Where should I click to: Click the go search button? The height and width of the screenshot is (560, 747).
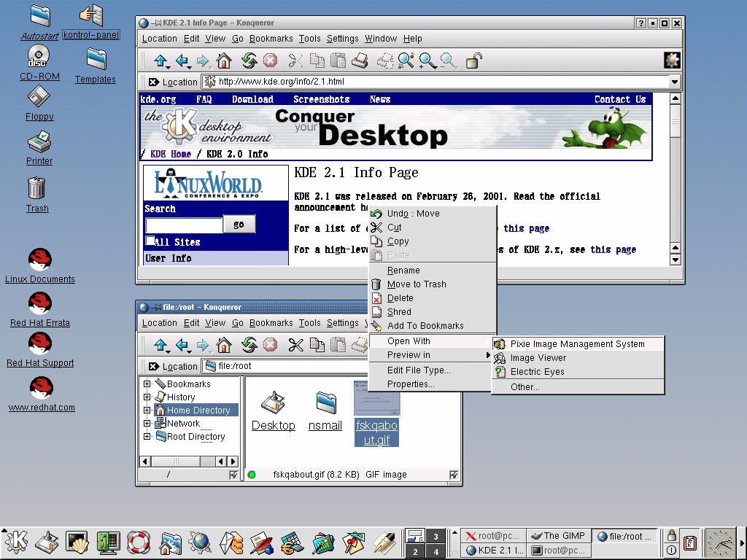click(239, 225)
